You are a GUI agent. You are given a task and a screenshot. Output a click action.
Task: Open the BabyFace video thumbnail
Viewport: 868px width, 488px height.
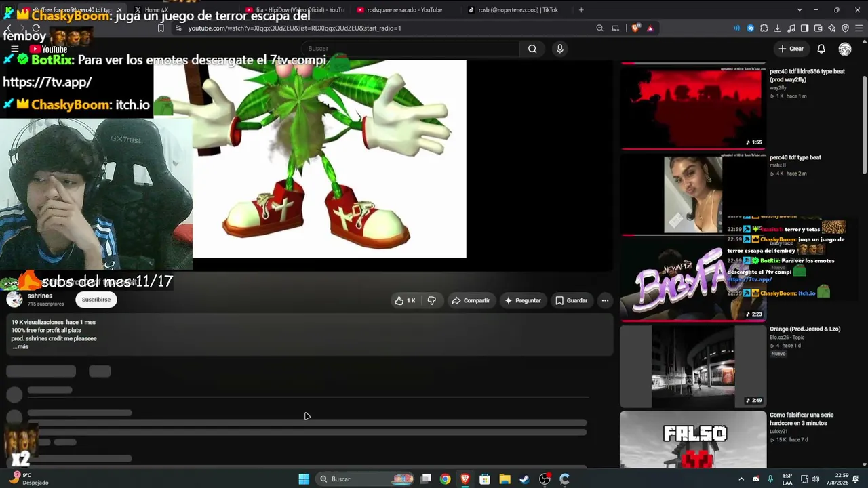coord(692,280)
